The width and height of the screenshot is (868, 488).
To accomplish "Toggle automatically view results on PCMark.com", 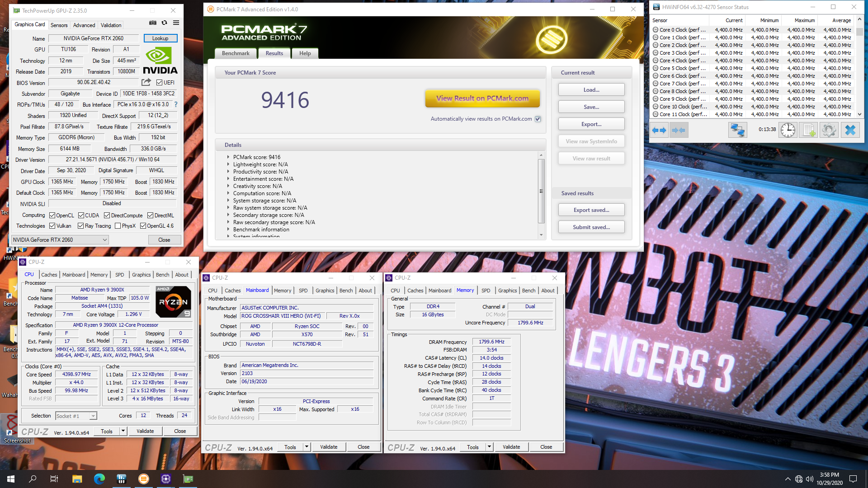I will pos(538,119).
